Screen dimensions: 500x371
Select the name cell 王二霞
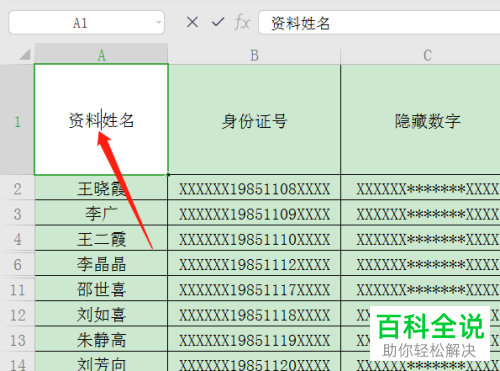coord(101,238)
